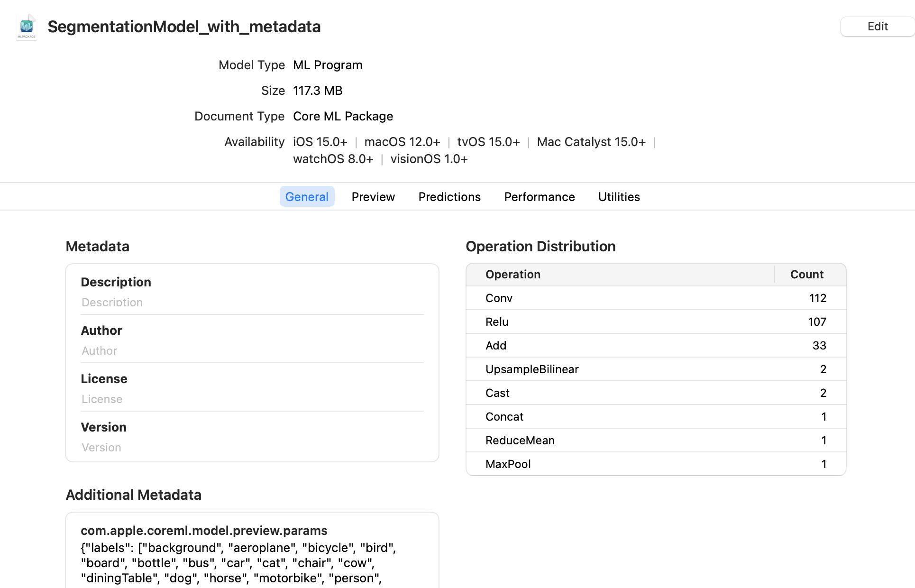Screen dimensions: 915x588
Task: Click the Author input field
Action: click(x=252, y=351)
